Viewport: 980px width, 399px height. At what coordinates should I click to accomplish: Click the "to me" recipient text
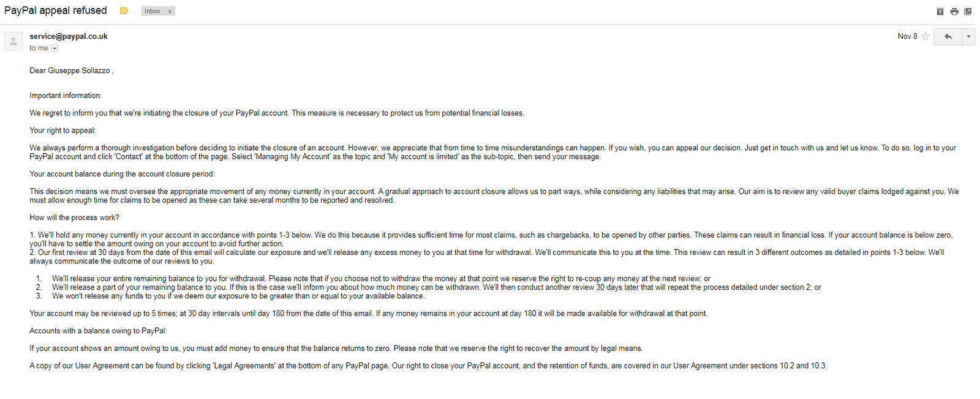(x=39, y=48)
